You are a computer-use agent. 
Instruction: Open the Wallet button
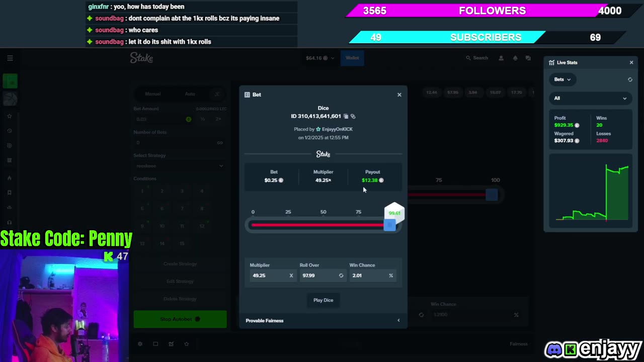(x=352, y=58)
